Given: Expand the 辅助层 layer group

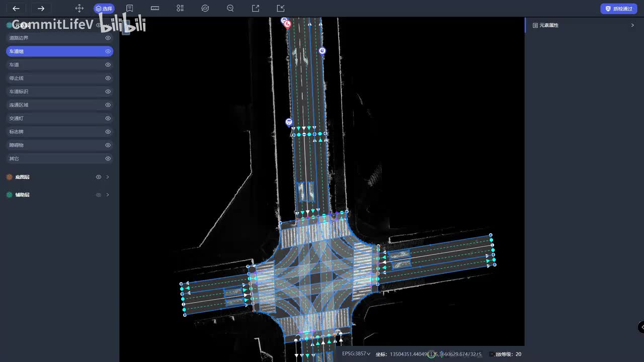Looking at the screenshot, I should click(x=108, y=195).
